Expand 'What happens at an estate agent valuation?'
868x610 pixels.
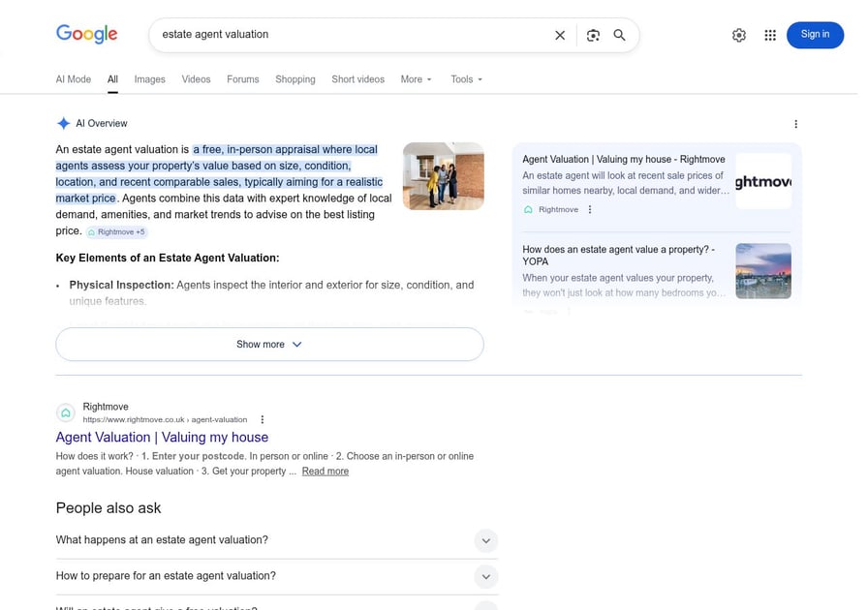click(277, 540)
